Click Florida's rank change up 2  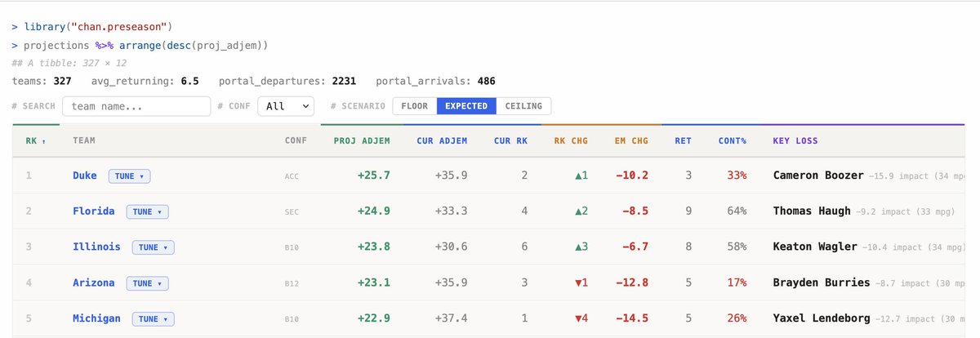[581, 211]
